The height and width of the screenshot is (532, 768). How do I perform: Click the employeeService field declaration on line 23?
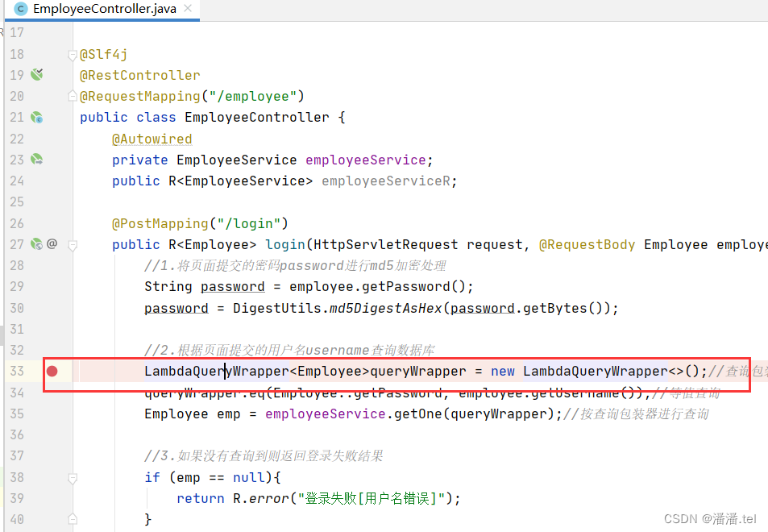(365, 160)
